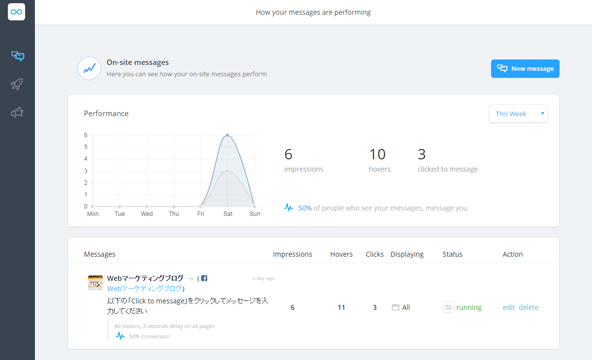Click the Facebook icon in message row
The image size is (592, 360).
pyautogui.click(x=204, y=278)
